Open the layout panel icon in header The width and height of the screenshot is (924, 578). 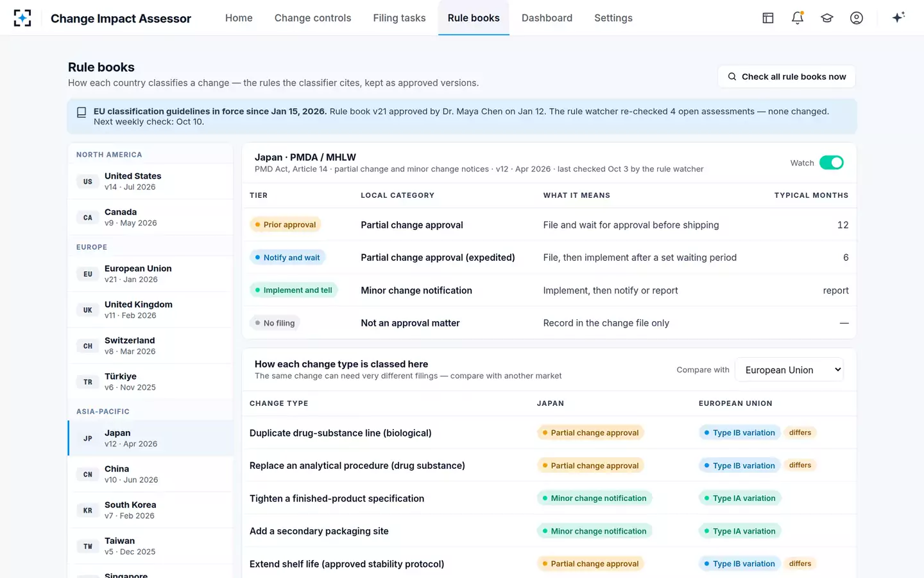(x=768, y=18)
